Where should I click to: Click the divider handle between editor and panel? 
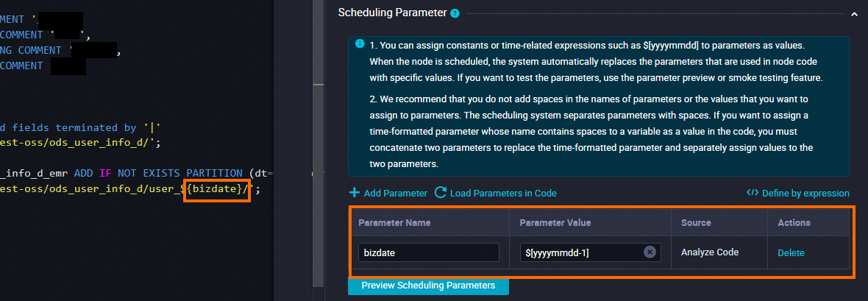(x=319, y=85)
